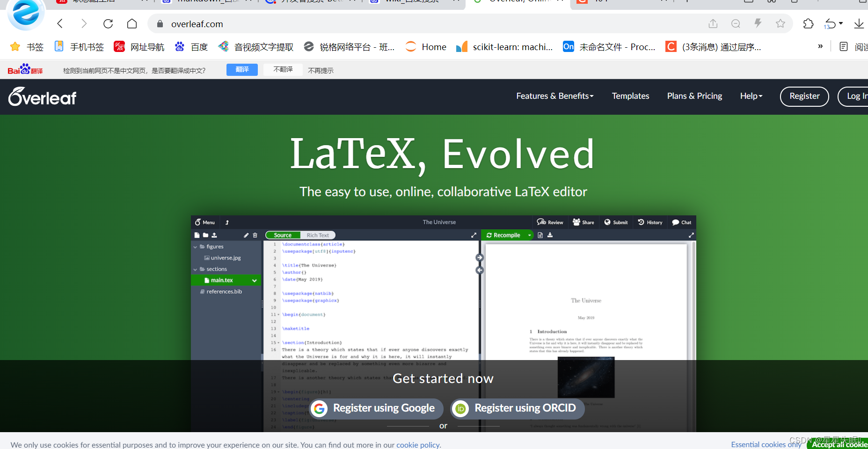Collapse the figures folder
Image resolution: width=868 pixels, height=449 pixels.
click(x=195, y=247)
